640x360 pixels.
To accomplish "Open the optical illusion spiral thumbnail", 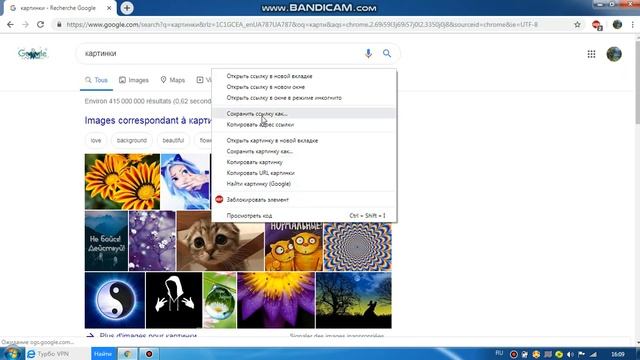I will point(358,247).
